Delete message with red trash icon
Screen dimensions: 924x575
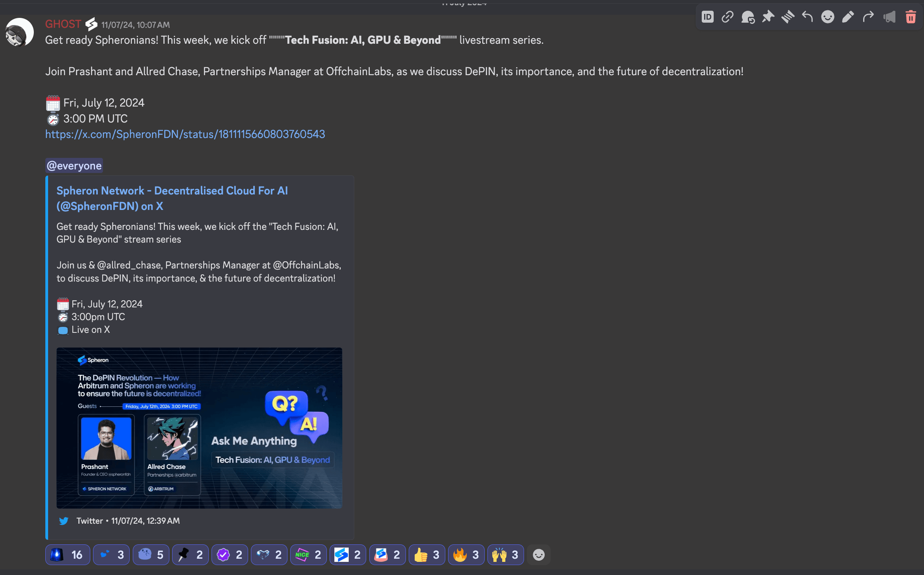pos(911,17)
